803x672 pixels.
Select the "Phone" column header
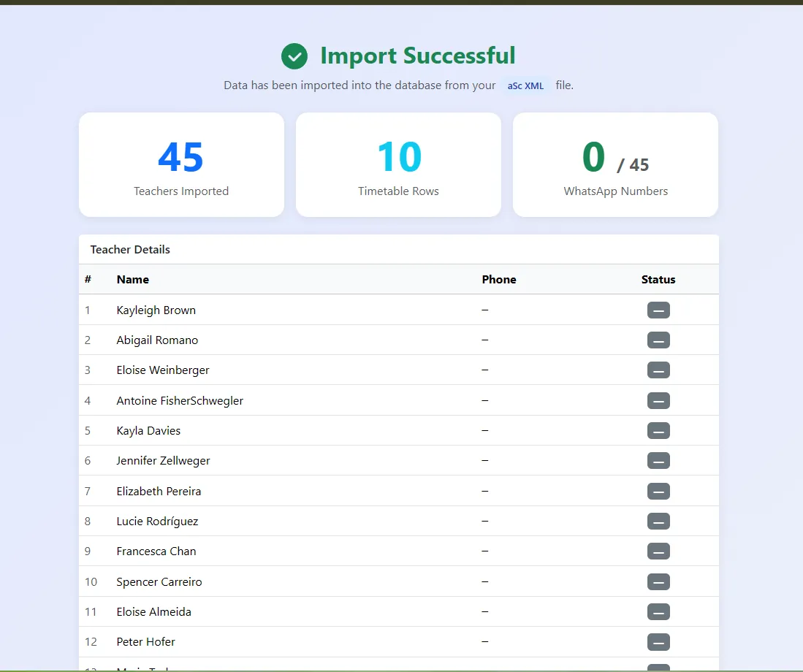(x=499, y=280)
